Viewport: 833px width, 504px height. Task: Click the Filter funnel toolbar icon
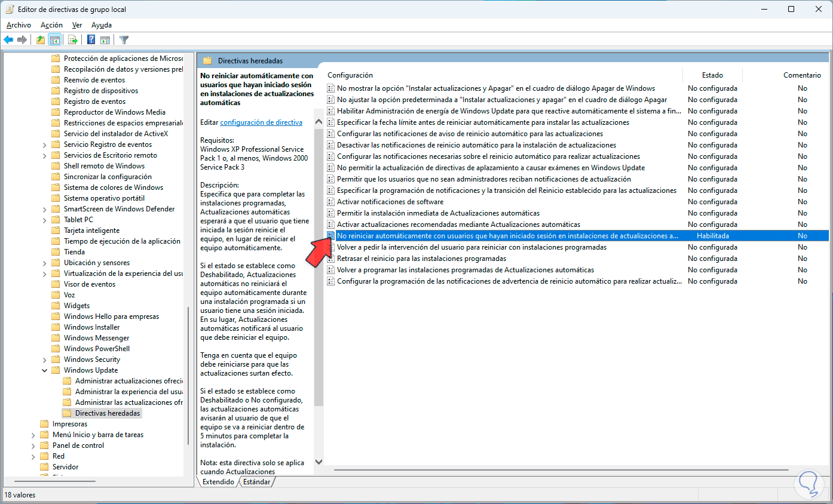pos(124,40)
